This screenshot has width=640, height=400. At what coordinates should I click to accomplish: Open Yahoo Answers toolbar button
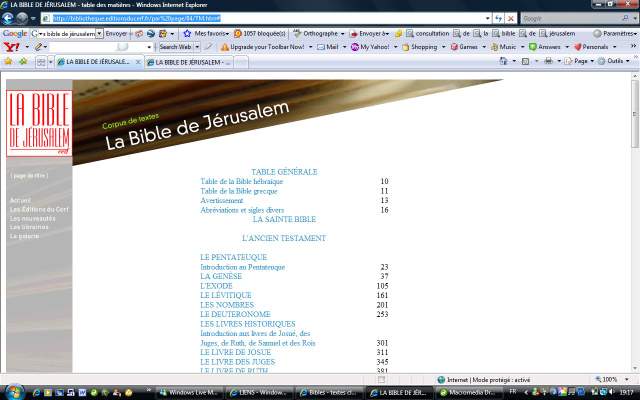[x=544, y=47]
